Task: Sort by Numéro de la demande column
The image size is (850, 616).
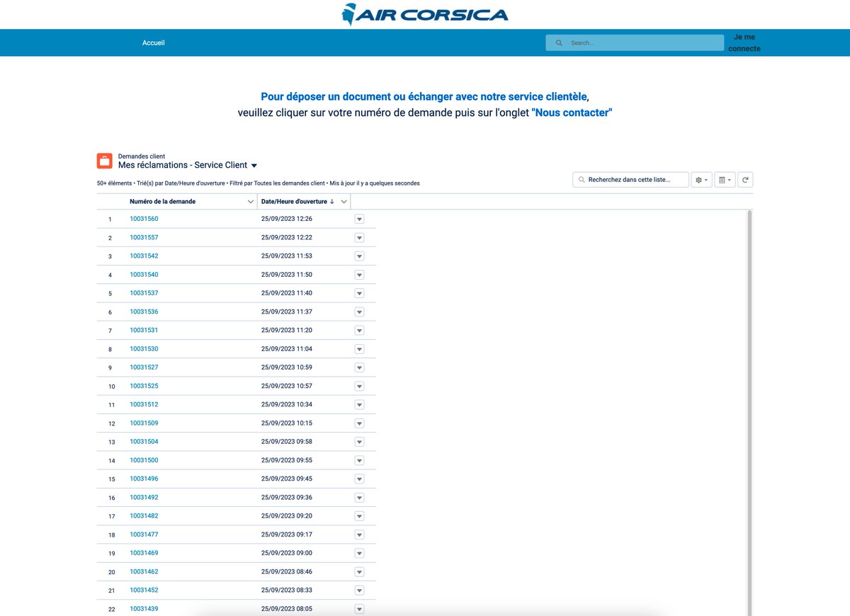Action: click(x=162, y=202)
